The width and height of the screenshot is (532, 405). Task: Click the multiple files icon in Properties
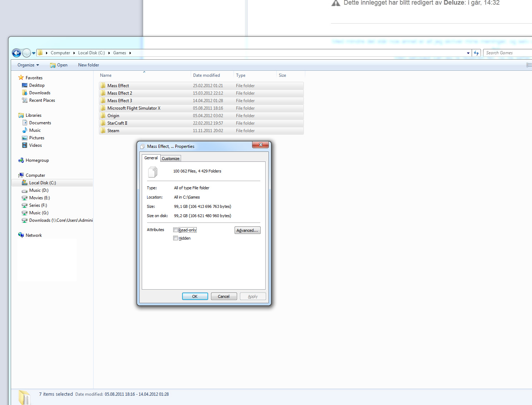coord(152,172)
